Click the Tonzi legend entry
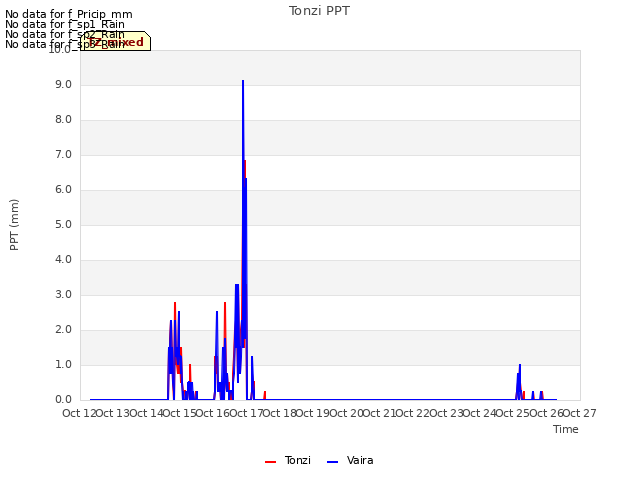640x480 pixels. (x=288, y=460)
